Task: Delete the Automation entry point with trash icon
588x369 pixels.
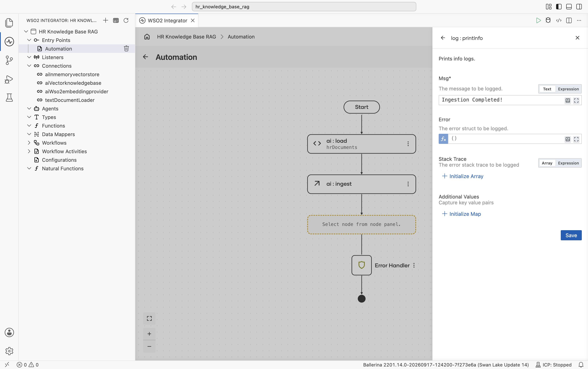Action: coord(126,49)
